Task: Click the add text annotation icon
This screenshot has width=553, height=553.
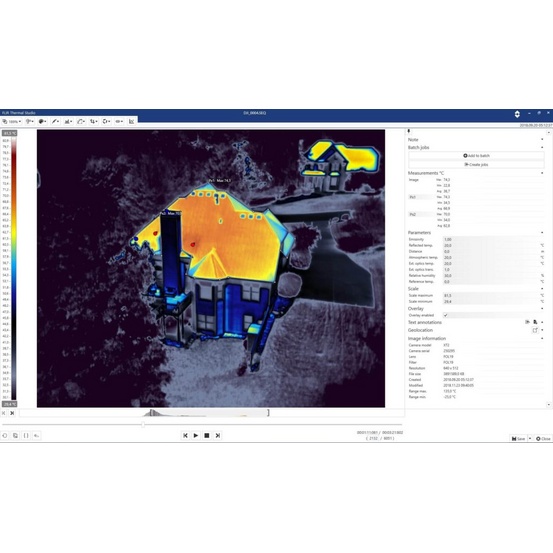Action: [x=527, y=322]
